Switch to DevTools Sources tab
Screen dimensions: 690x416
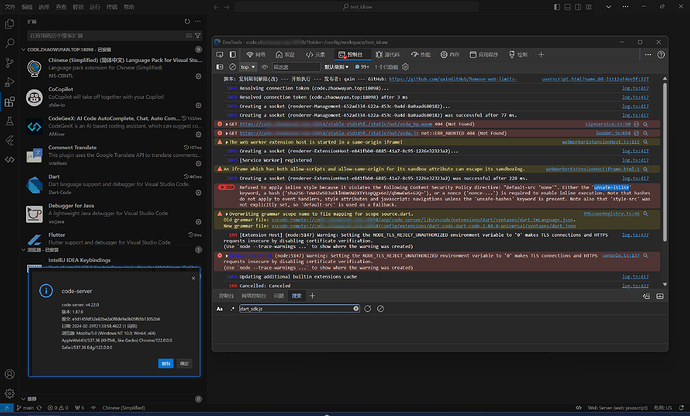tap(388, 55)
